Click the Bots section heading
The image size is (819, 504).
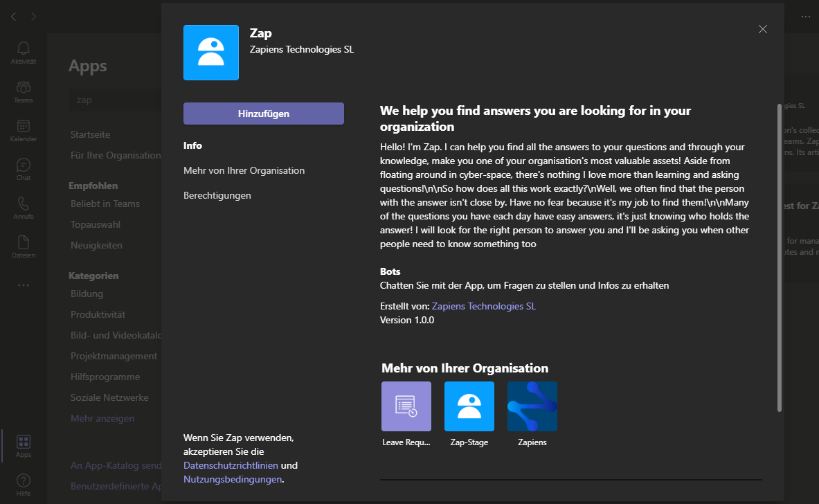(x=390, y=271)
